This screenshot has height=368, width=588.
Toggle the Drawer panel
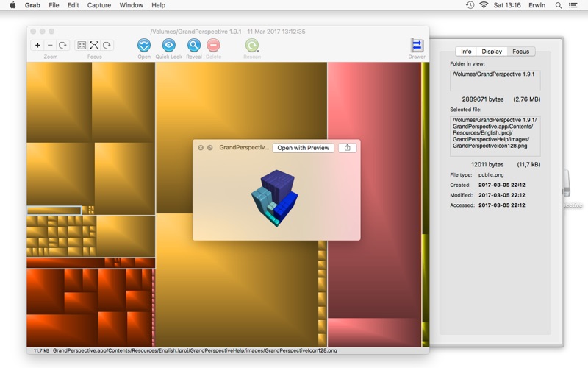(417, 46)
